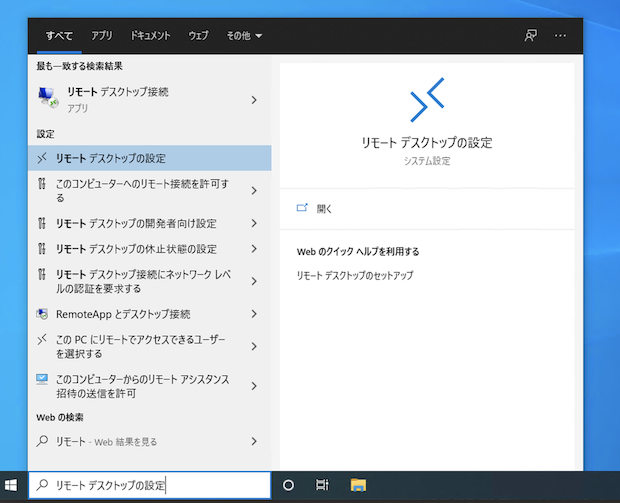This screenshot has height=503, width=620.
Task: Select このコンピューターからのリモート アシスタンス招待の送信を許可 result
Action: pos(149,386)
